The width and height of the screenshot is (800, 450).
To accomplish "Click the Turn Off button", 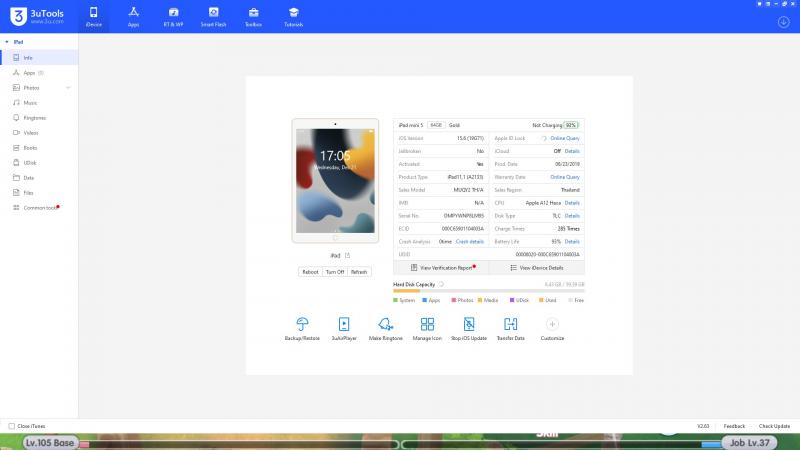I will pyautogui.click(x=335, y=272).
